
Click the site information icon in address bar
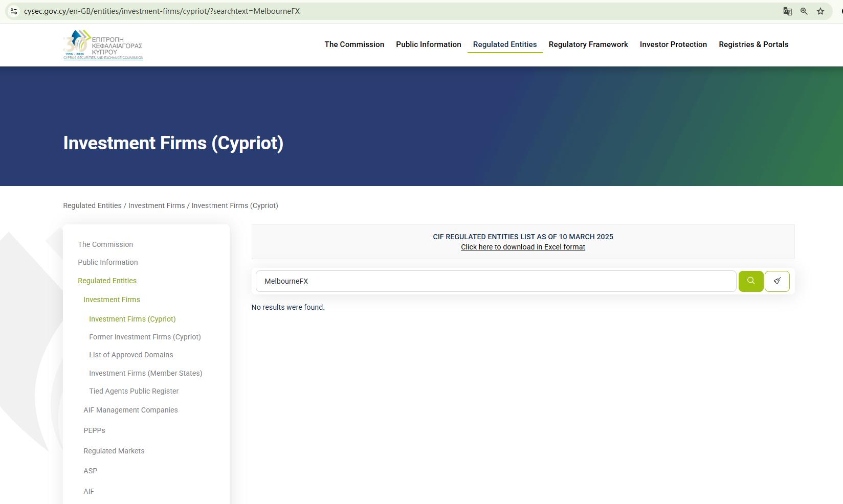[x=14, y=11]
